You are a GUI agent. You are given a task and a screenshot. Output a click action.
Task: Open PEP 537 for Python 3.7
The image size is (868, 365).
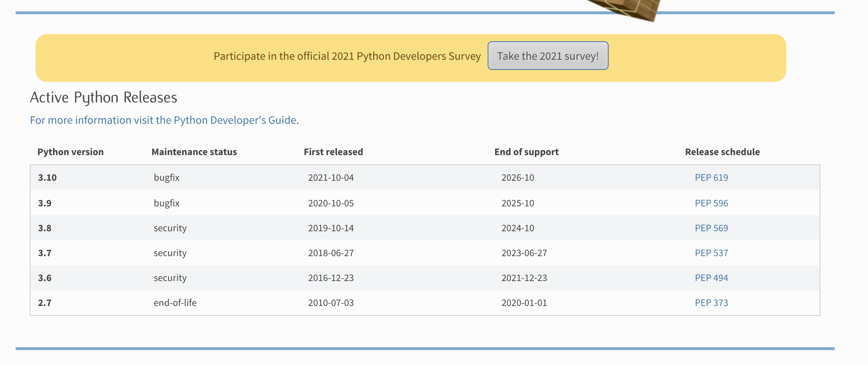click(x=711, y=253)
